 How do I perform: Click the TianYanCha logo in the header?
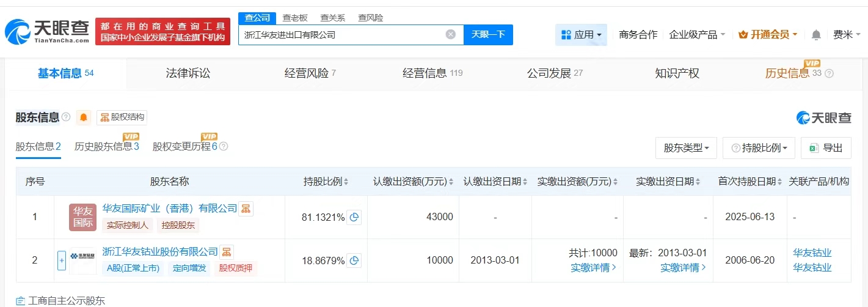point(47,31)
